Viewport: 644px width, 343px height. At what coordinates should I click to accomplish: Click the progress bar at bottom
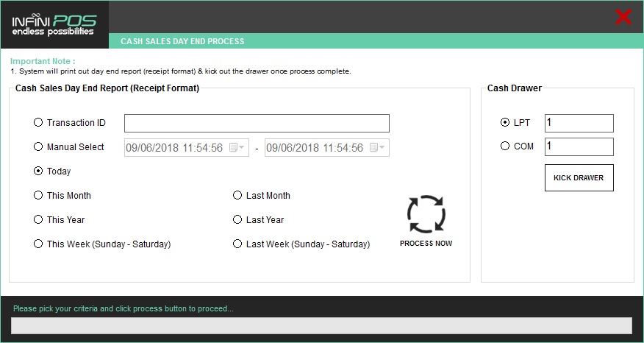click(321, 326)
